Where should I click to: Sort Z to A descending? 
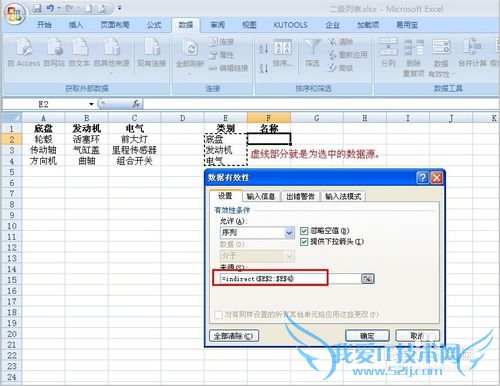tap(263, 68)
